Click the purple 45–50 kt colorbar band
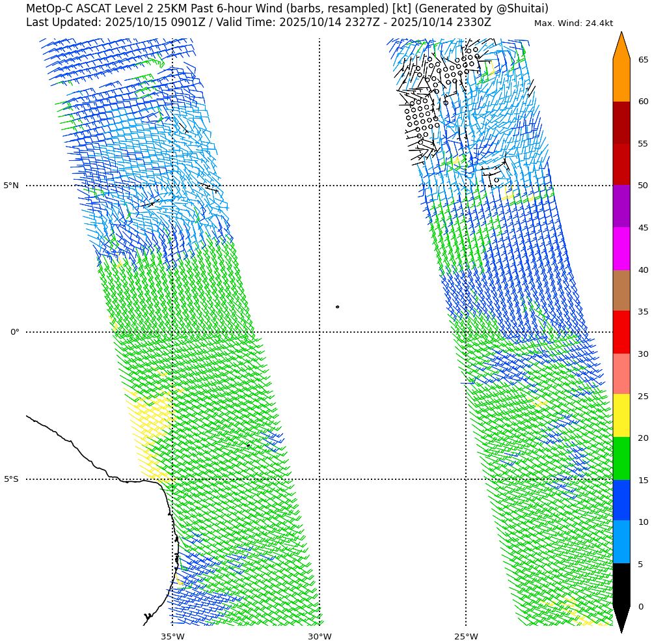Image resolution: width=652 pixels, height=644 pixels. click(x=621, y=206)
